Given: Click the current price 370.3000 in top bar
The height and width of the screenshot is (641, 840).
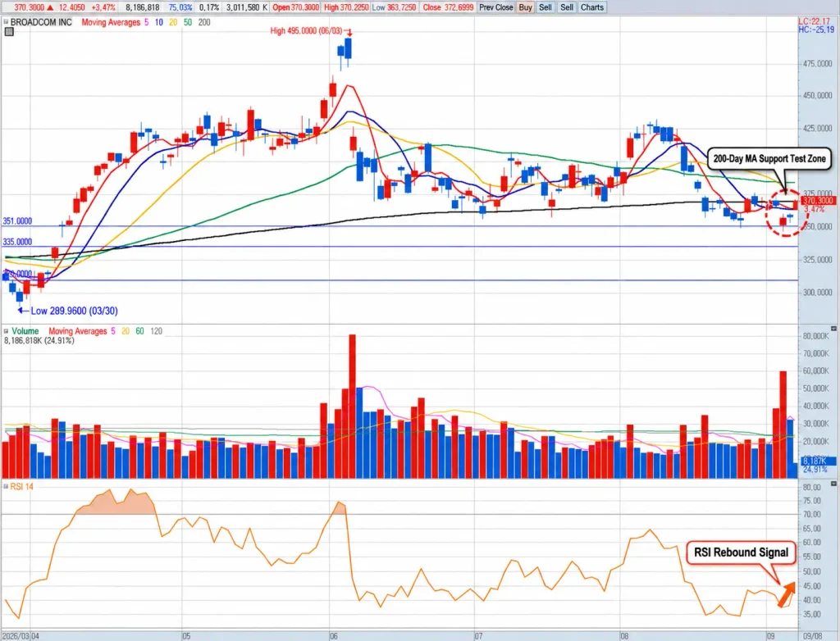Looking at the screenshot, I should (x=29, y=7).
